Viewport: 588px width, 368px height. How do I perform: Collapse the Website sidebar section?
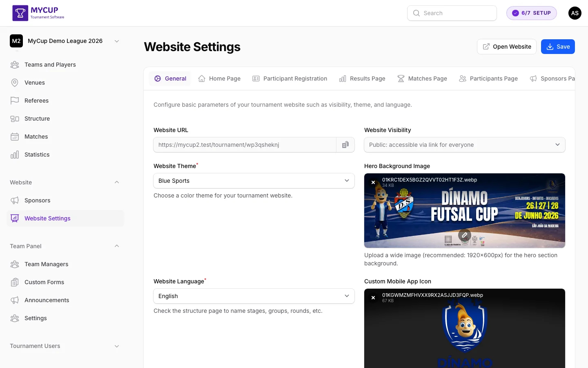(x=117, y=182)
